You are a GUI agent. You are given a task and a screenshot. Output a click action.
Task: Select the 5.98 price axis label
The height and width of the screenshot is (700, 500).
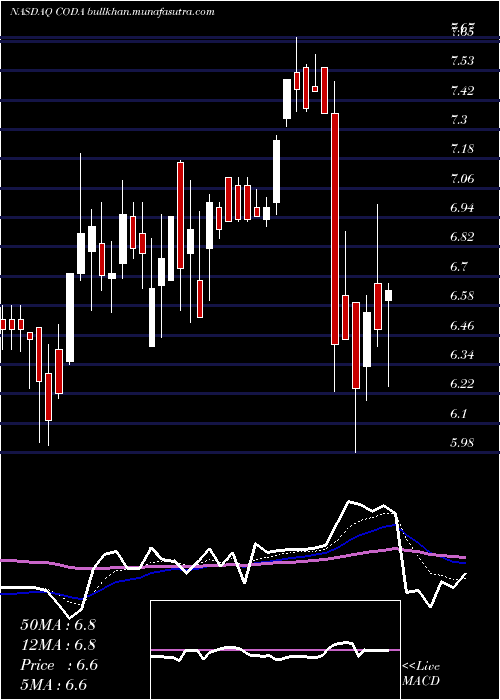[464, 443]
